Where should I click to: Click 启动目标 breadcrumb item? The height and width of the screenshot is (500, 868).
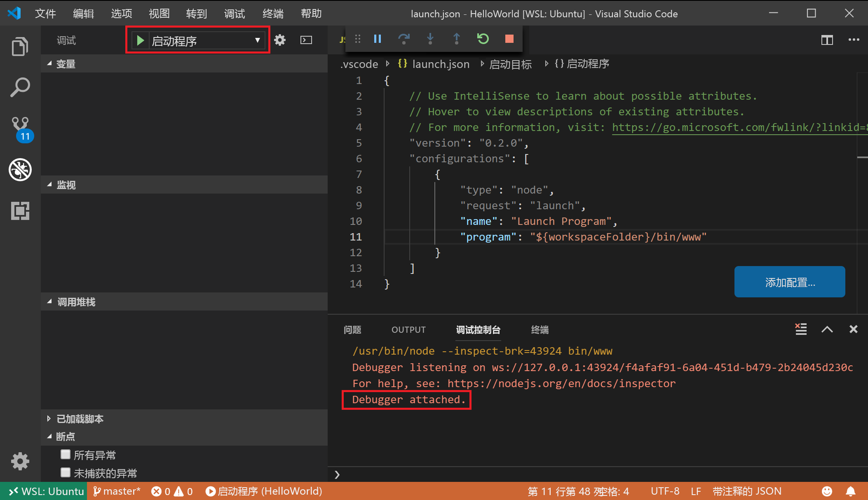click(510, 64)
